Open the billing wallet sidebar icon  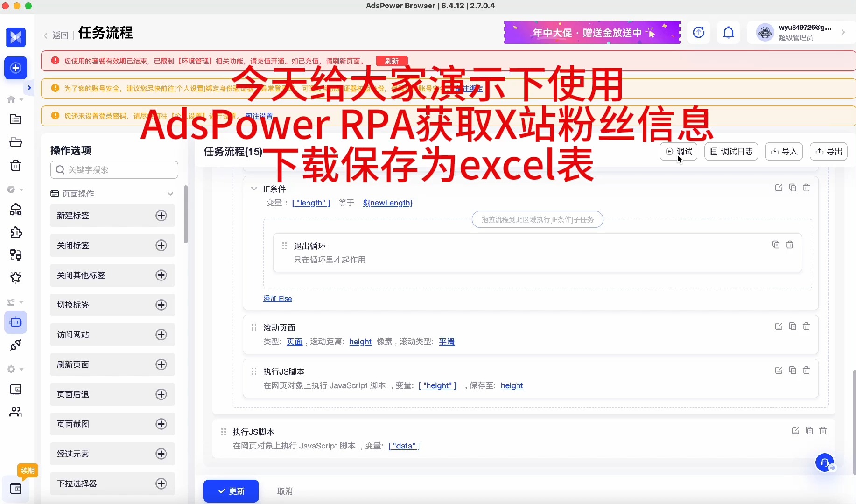[16, 389]
